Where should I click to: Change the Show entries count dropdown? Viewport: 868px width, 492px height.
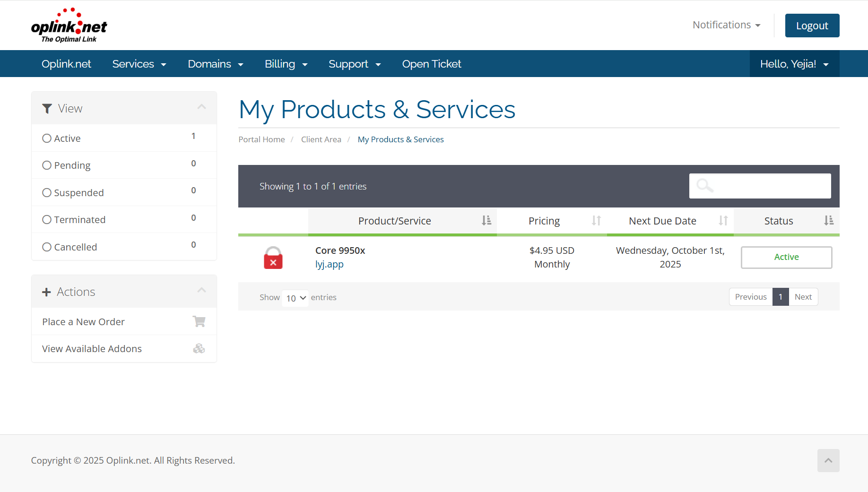295,298
